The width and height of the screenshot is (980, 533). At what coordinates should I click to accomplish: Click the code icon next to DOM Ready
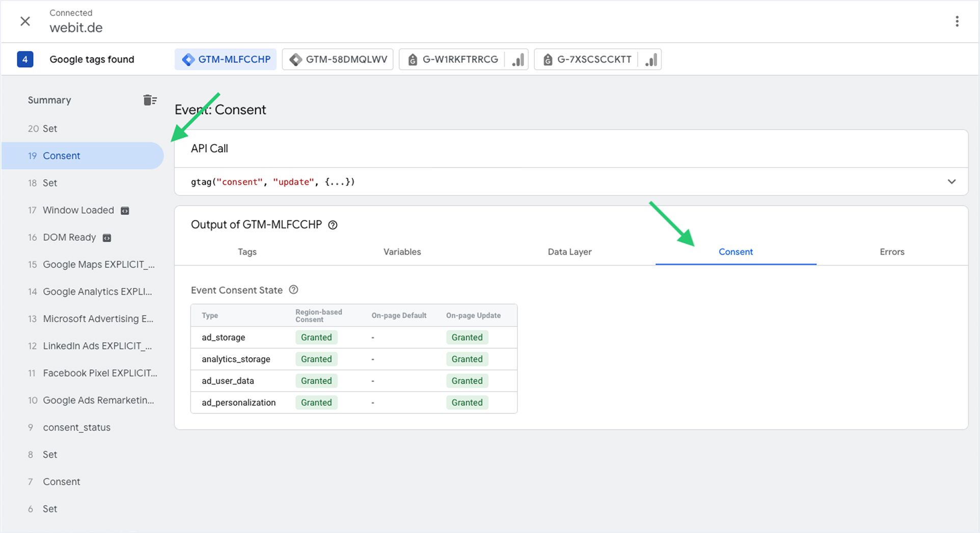pos(106,237)
